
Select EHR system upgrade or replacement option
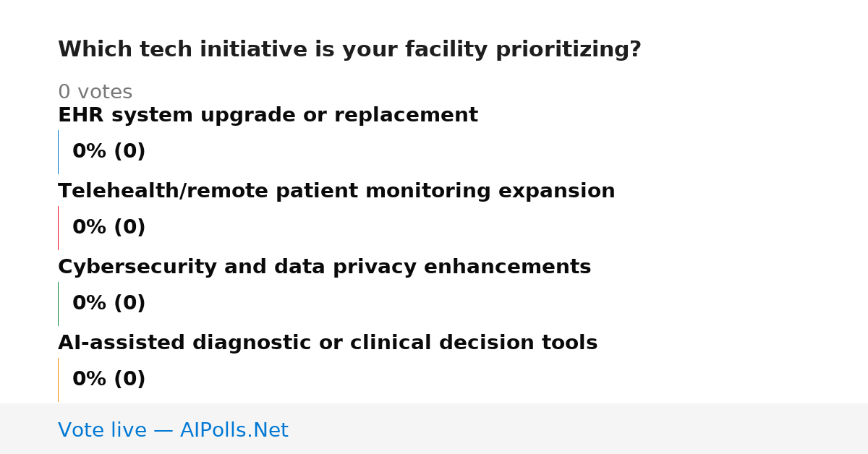point(268,116)
